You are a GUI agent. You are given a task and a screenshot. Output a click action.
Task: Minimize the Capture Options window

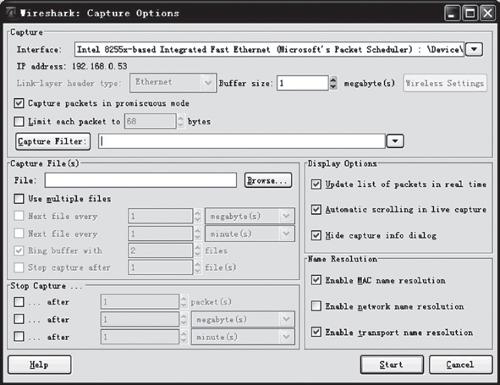coord(452,13)
